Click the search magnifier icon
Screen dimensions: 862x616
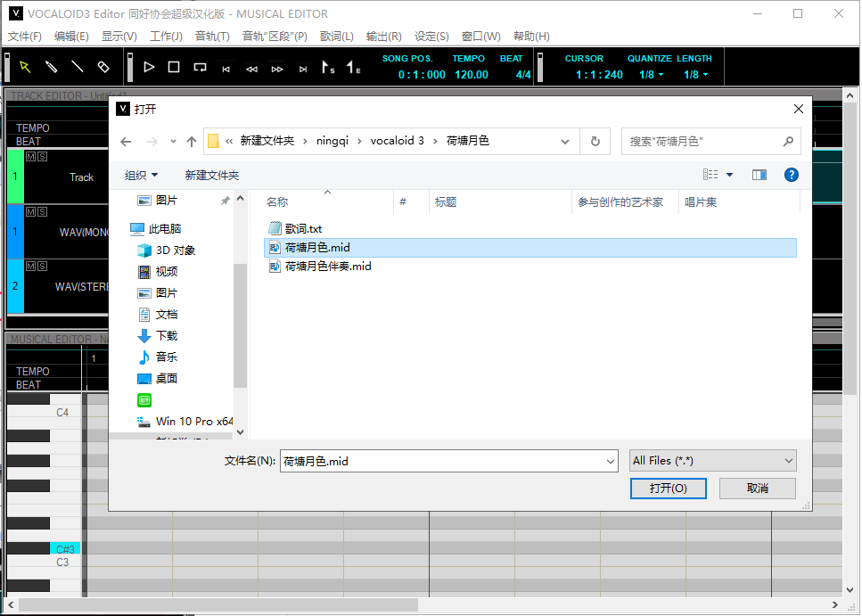(x=788, y=142)
